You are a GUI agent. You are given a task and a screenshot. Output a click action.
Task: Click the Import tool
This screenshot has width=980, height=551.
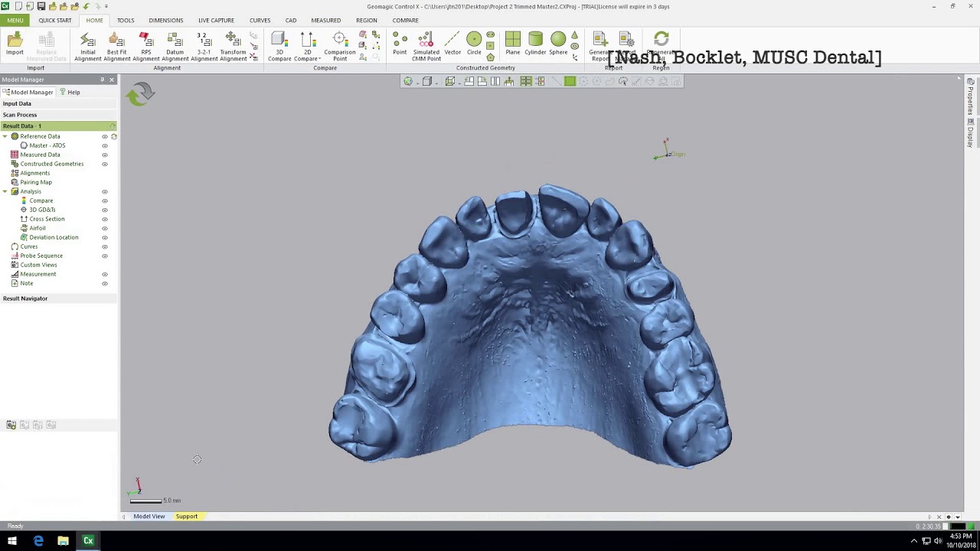(15, 44)
